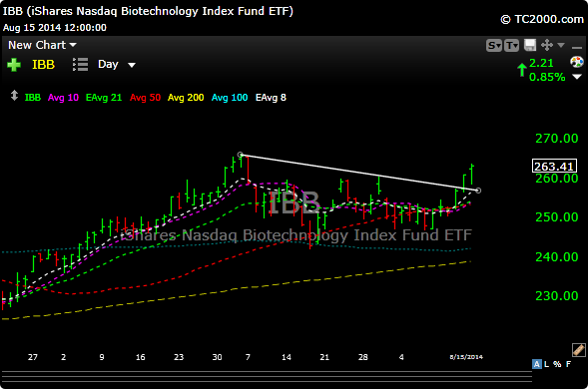The height and width of the screenshot is (389, 588).
Task: Click the 8/15/2014 date axis label
Action: (466, 357)
